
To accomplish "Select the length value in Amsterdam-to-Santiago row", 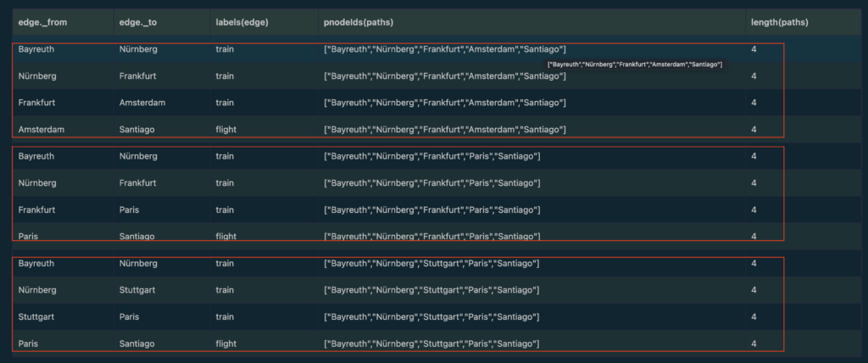I will point(754,129).
